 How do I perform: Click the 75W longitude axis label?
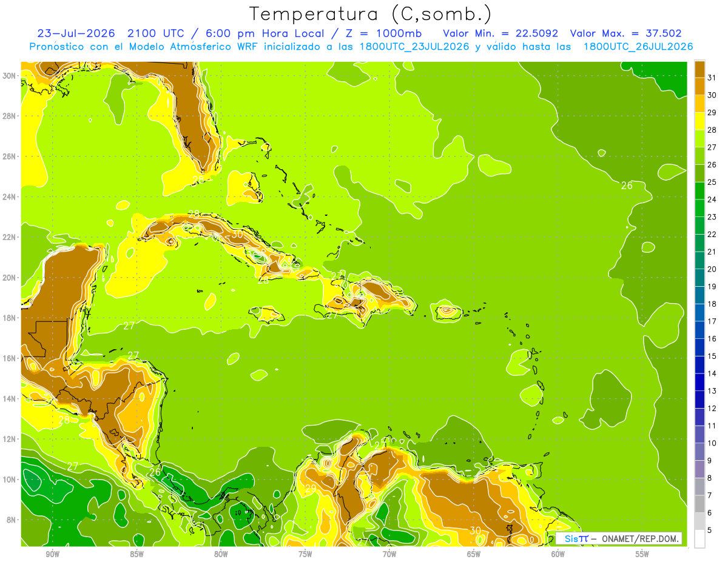[x=305, y=554]
